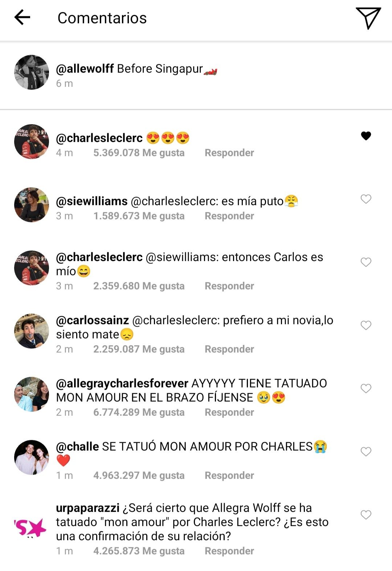This screenshot has height=571, width=392.
Task: Tap the heart on carlossainz's comment
Action: (366, 325)
